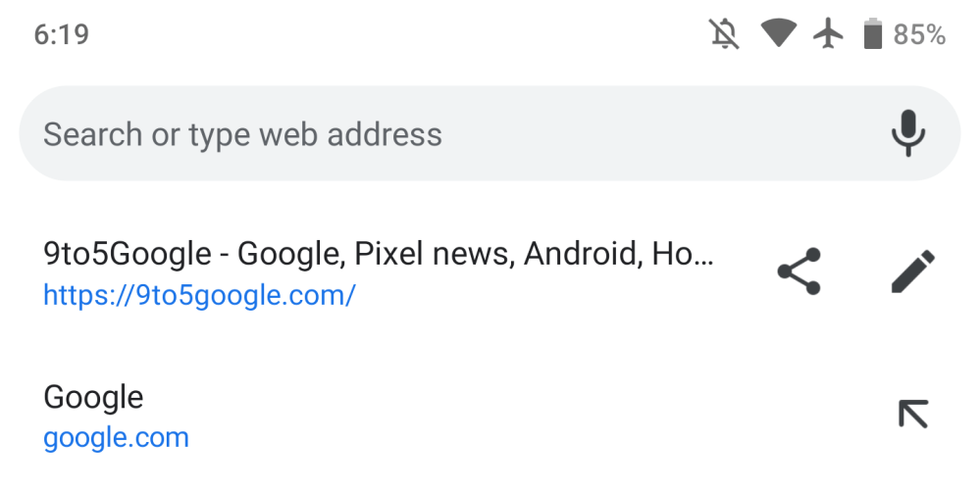
Task: Tap the 85% battery percentage text
Action: [x=919, y=35]
